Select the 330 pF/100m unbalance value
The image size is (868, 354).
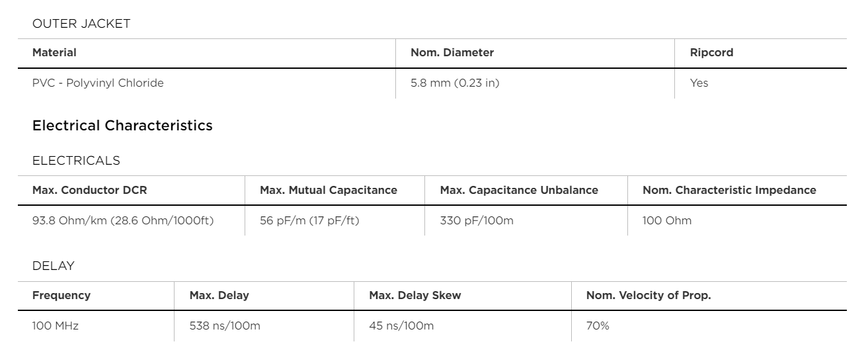pyautogui.click(x=477, y=220)
